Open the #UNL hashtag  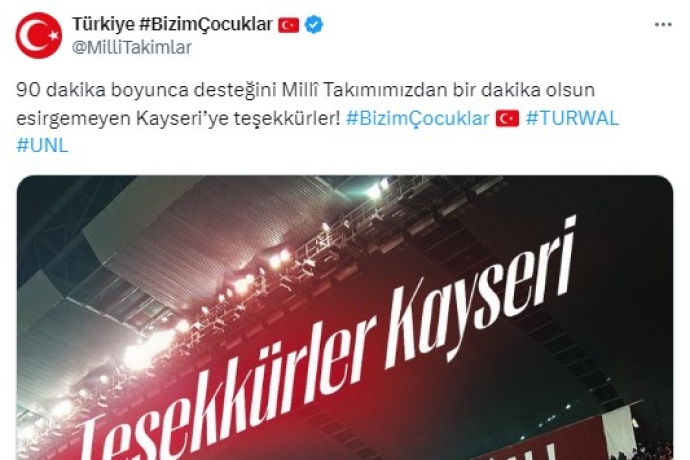[42, 145]
